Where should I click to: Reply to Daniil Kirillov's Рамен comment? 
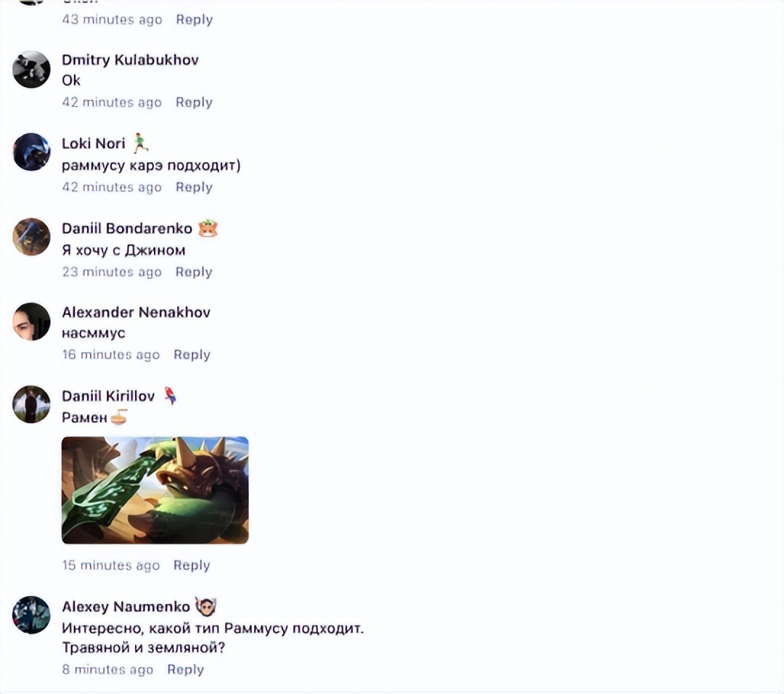pyautogui.click(x=192, y=565)
